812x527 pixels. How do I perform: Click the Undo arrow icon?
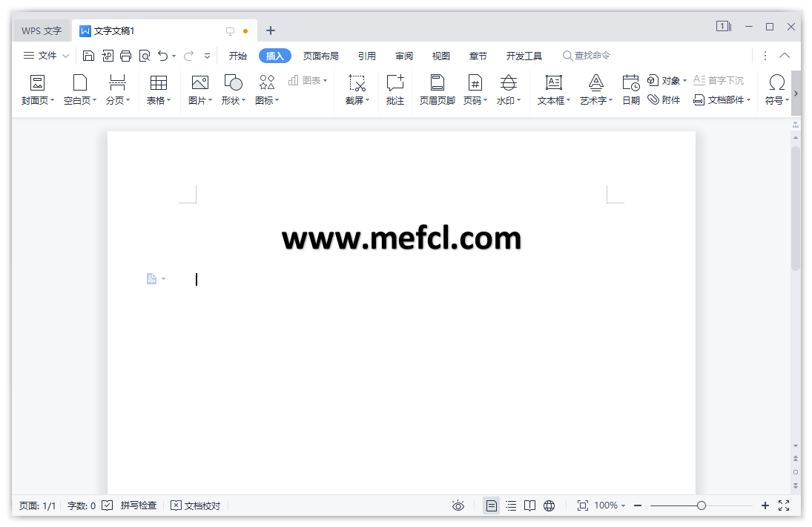(163, 56)
